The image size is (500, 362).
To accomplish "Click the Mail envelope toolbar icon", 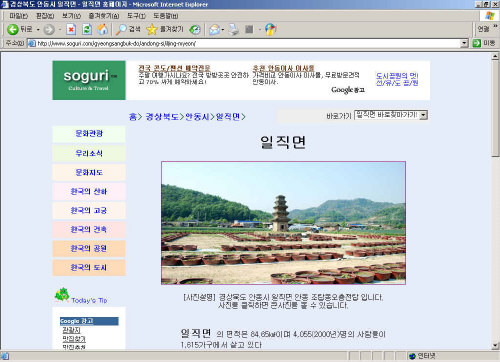I will coord(214,30).
